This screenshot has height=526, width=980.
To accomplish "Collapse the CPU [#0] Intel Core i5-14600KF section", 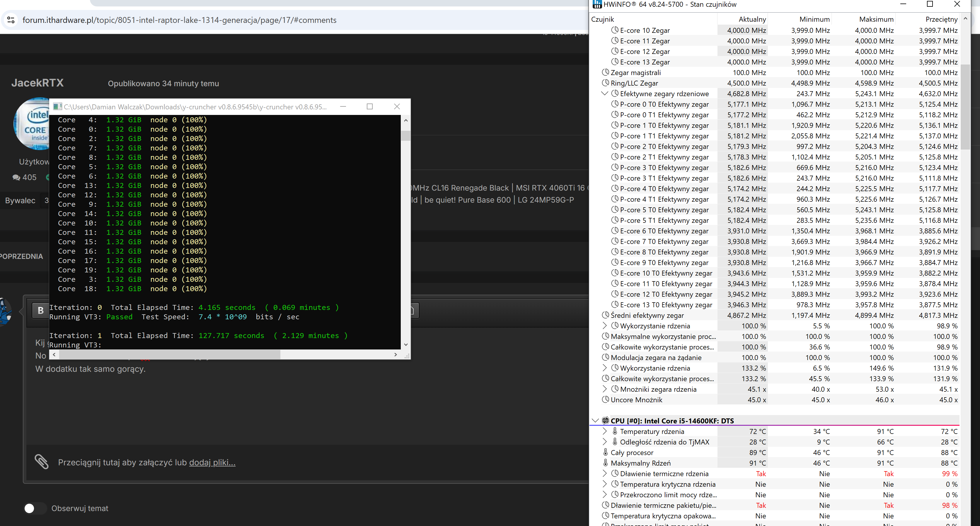I will [595, 420].
